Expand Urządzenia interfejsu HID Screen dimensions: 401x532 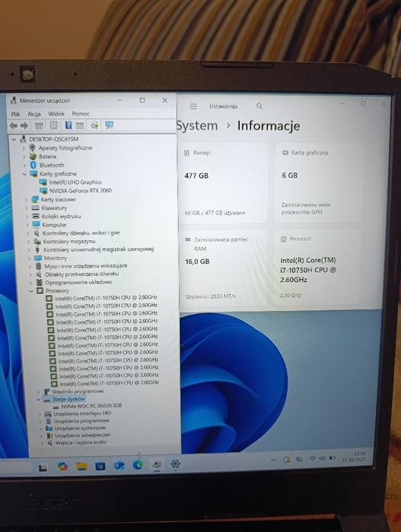40,414
